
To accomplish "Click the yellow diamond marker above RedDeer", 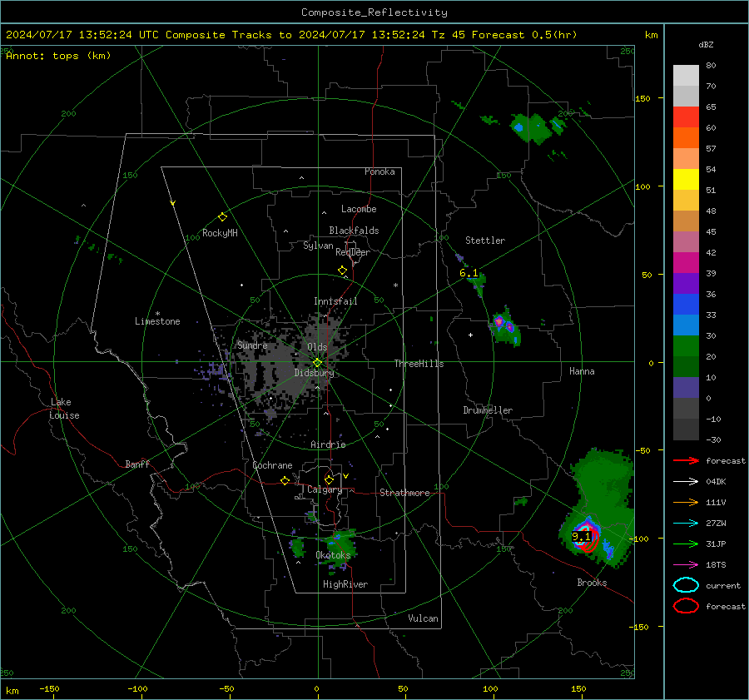I will tap(342, 271).
